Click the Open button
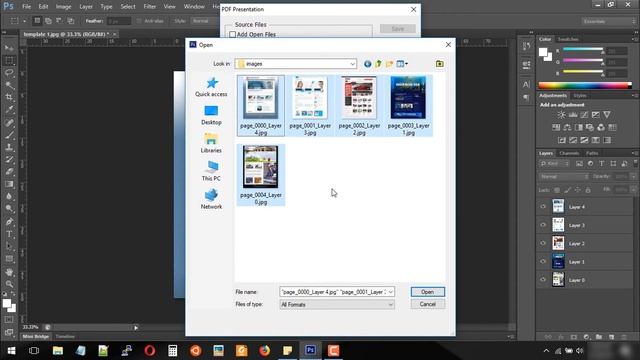640x360 pixels. point(427,292)
